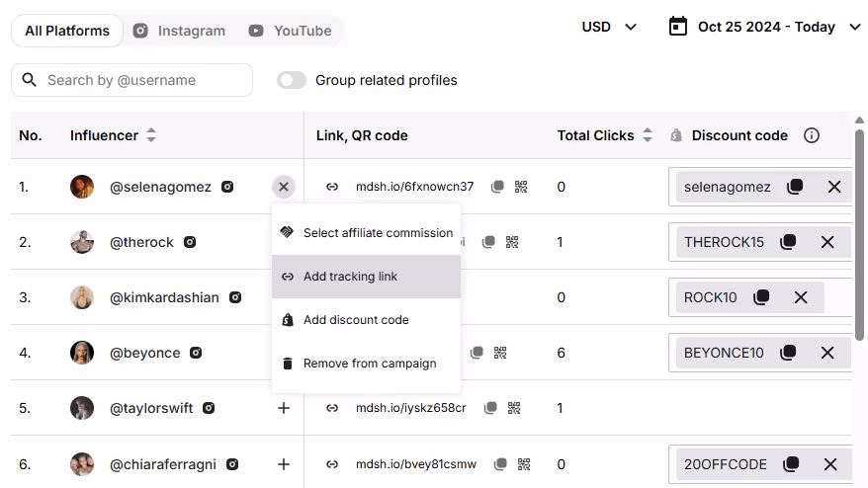The width and height of the screenshot is (868, 488).
Task: Copy the 20OFFCODE discount code
Action: [x=791, y=464]
